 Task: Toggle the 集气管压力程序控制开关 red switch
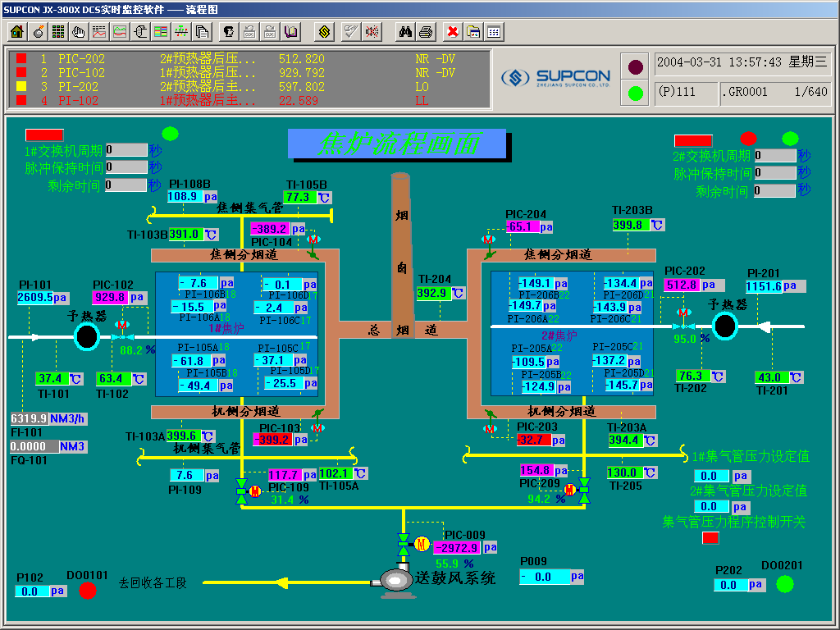tap(710, 538)
